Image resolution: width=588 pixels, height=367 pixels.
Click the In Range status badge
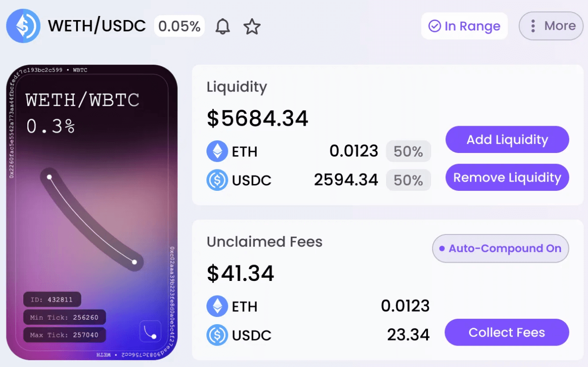(x=464, y=26)
